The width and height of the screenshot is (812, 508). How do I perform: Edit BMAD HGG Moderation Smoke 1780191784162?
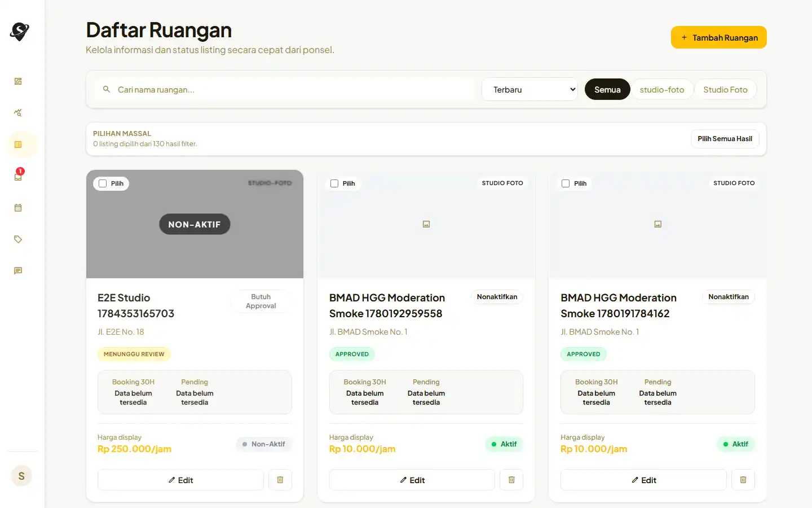point(643,480)
